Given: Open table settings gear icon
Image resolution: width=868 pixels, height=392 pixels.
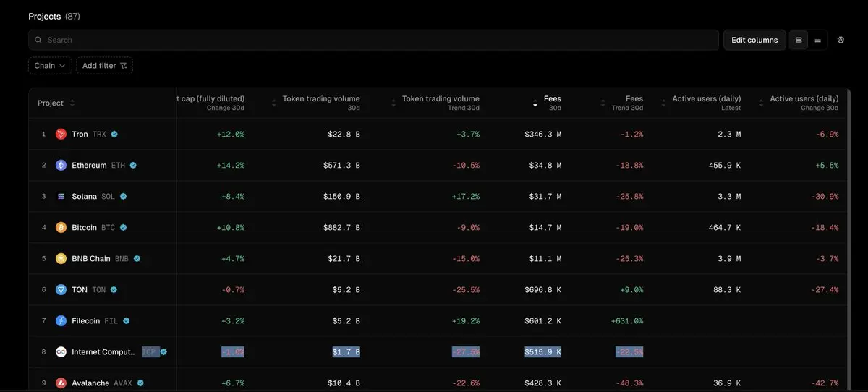Looking at the screenshot, I should (x=841, y=40).
